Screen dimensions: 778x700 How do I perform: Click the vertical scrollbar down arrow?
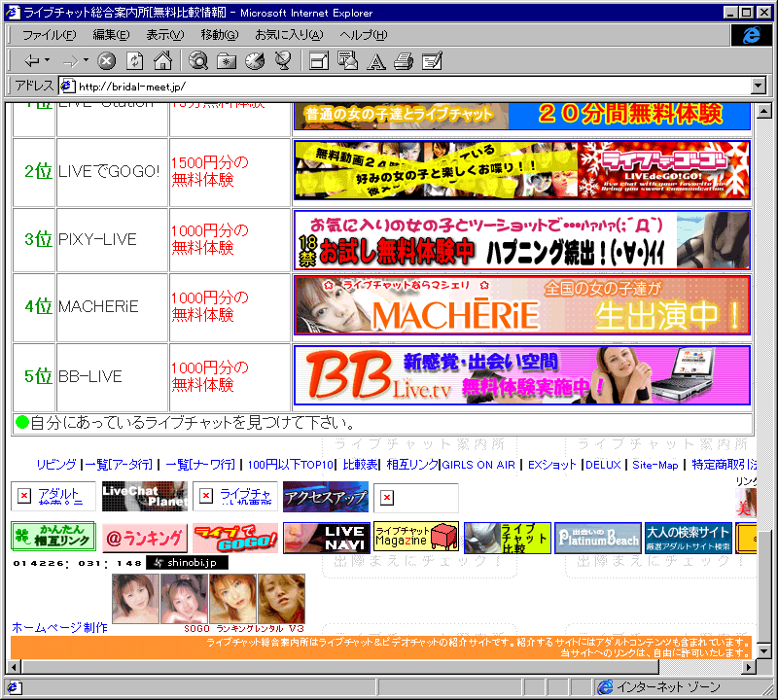coord(764,650)
